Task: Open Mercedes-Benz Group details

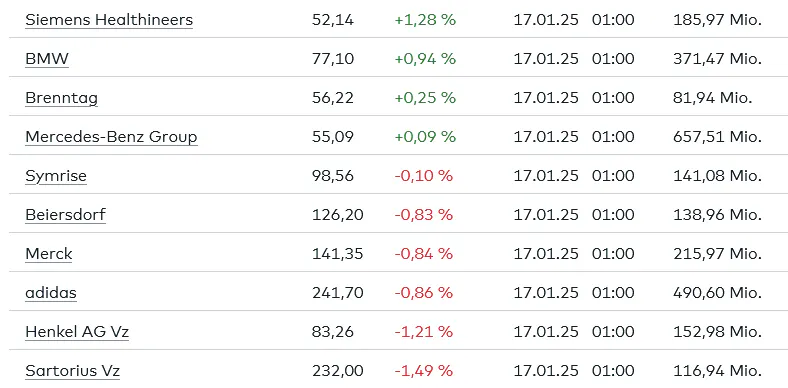Action: [111, 137]
